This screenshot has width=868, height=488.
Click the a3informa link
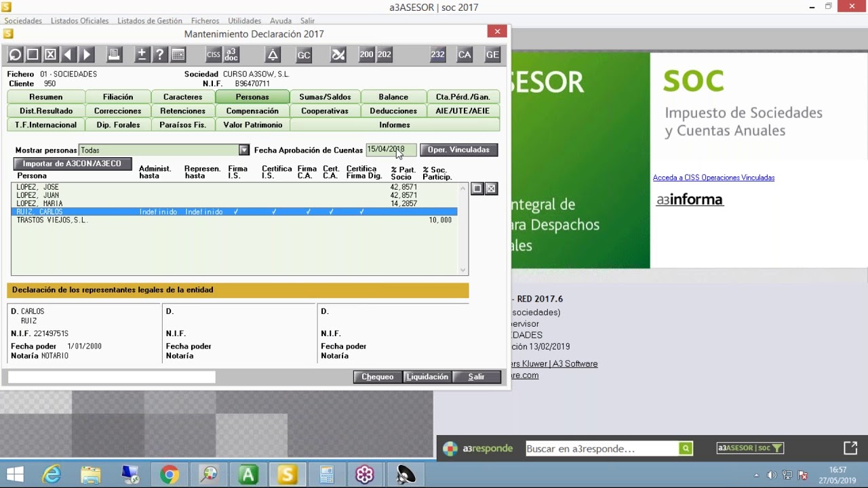pyautogui.click(x=690, y=200)
